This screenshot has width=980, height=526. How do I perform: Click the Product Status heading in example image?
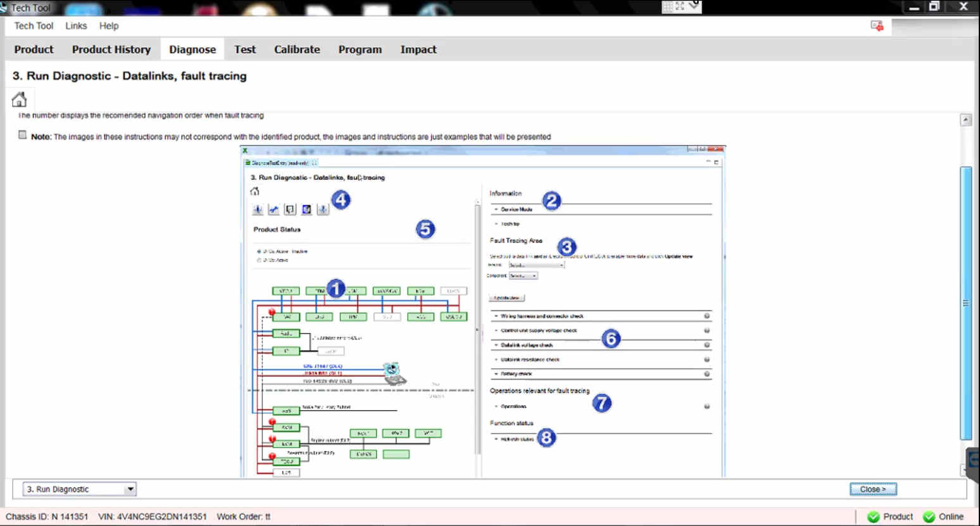pos(277,229)
